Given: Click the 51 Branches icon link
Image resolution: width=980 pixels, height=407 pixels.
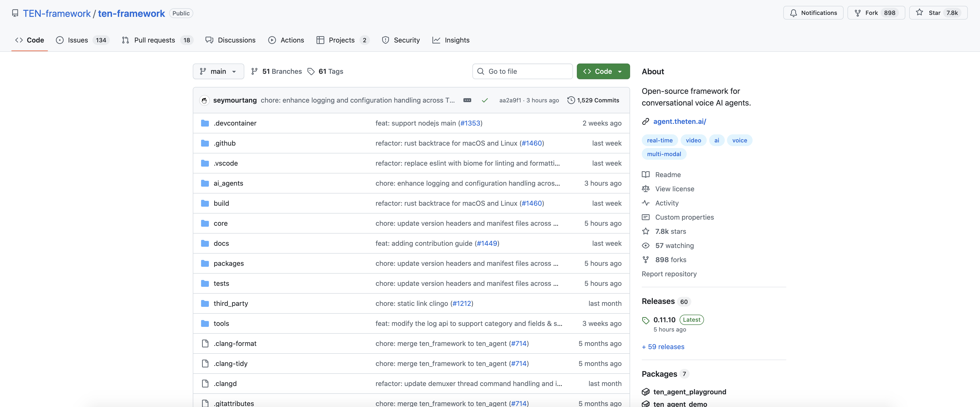Looking at the screenshot, I should pyautogui.click(x=255, y=72).
